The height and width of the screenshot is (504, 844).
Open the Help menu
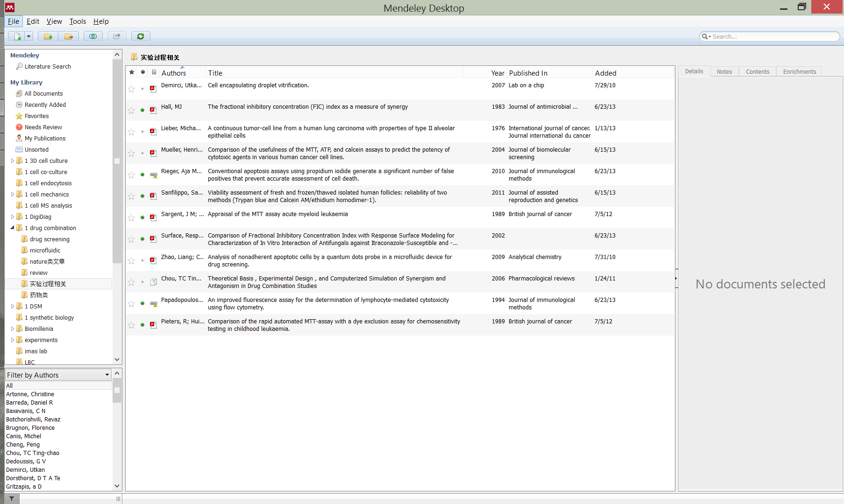[x=101, y=21]
